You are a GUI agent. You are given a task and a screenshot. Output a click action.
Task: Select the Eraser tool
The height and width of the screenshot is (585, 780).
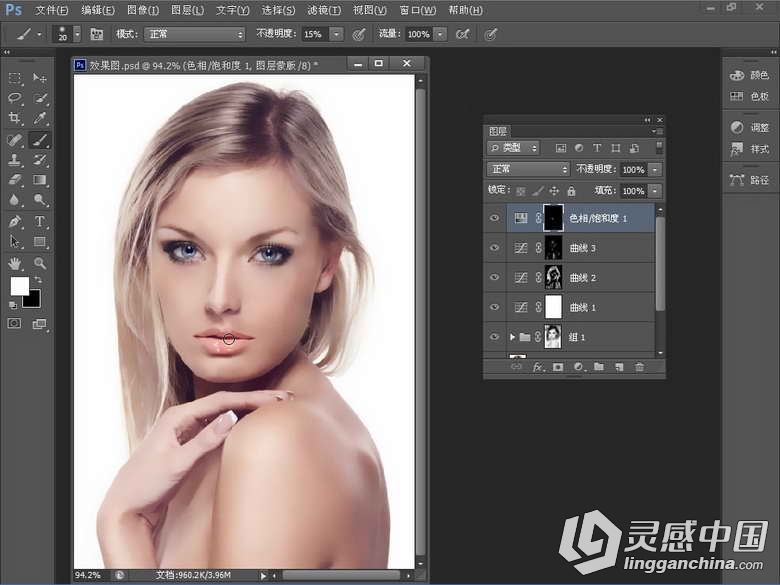pyautogui.click(x=15, y=180)
